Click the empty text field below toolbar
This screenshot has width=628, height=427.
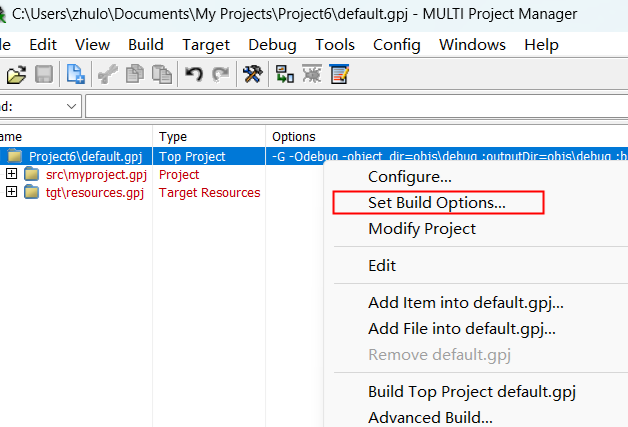coord(350,106)
